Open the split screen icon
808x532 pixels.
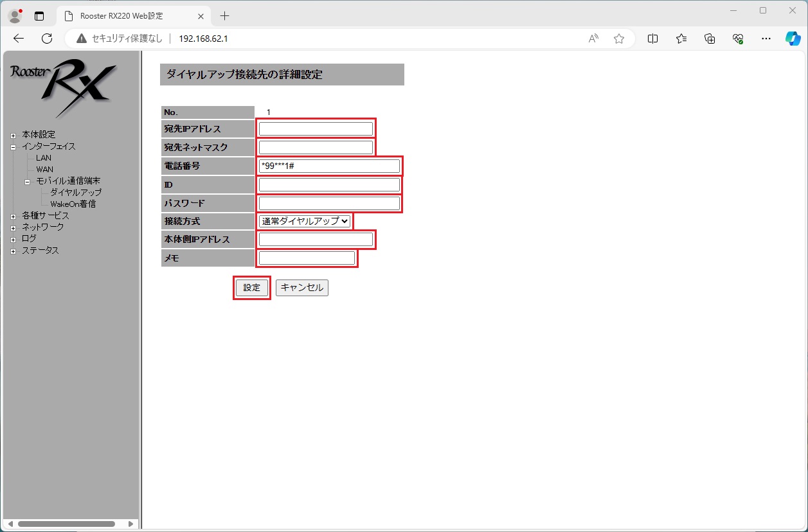(652, 39)
